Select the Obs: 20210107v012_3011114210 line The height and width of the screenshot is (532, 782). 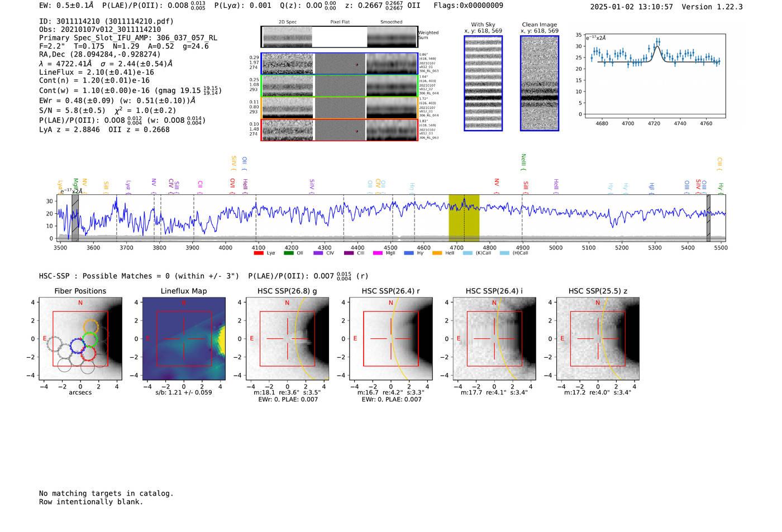coord(100,30)
